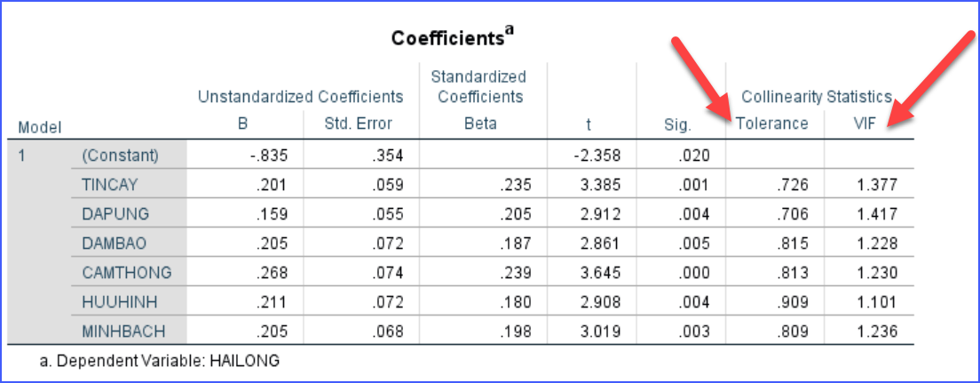Image resolution: width=980 pixels, height=383 pixels.
Task: Select the TINCAY row label
Action: (110, 185)
